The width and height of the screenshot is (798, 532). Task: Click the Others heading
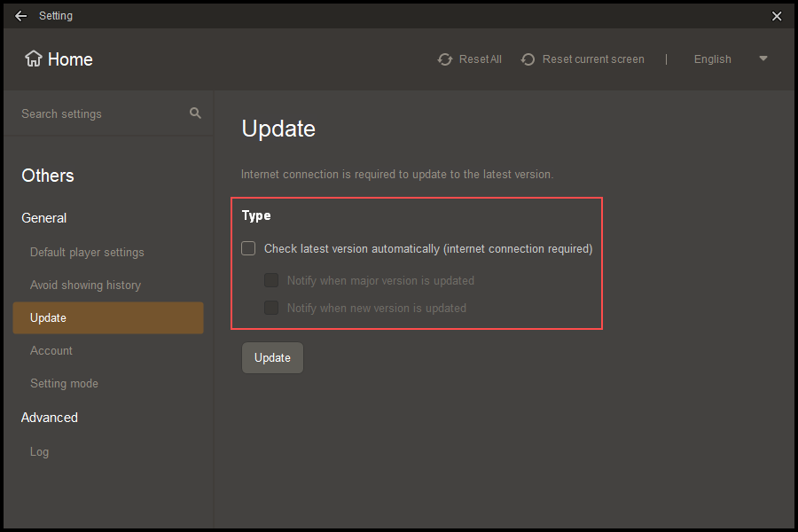tap(48, 176)
